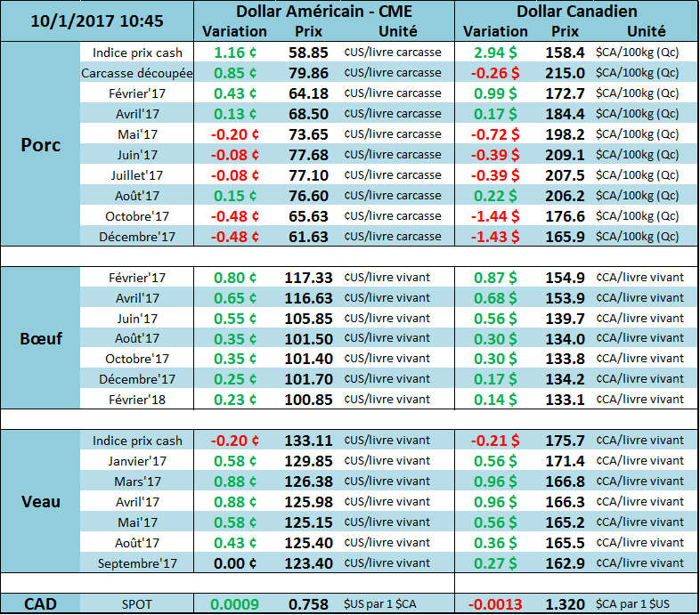
Task: Select the Janvier'17 row label
Action: pyautogui.click(x=137, y=461)
